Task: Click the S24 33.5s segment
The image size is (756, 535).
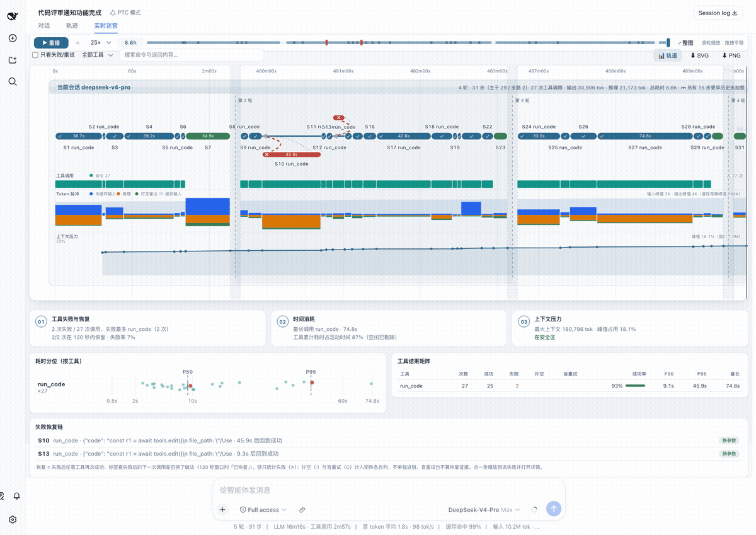Action: pyautogui.click(x=539, y=135)
